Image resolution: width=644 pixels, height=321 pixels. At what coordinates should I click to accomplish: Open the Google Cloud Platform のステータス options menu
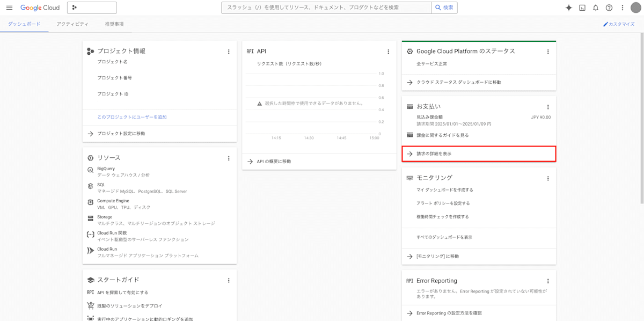point(548,52)
